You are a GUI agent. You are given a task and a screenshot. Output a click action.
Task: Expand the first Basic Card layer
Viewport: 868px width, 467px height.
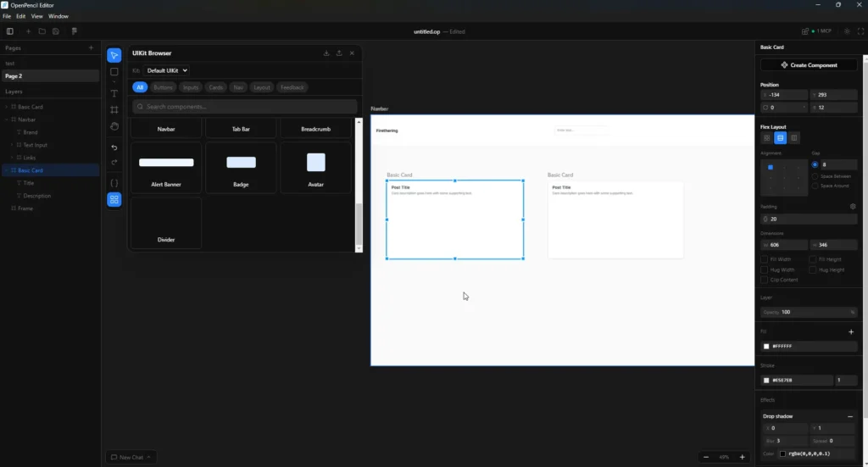[7, 107]
